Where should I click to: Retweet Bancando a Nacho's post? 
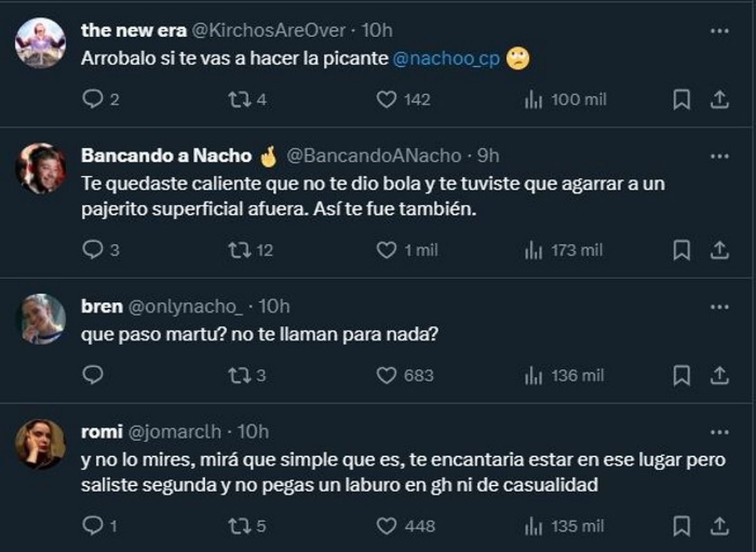click(x=239, y=250)
